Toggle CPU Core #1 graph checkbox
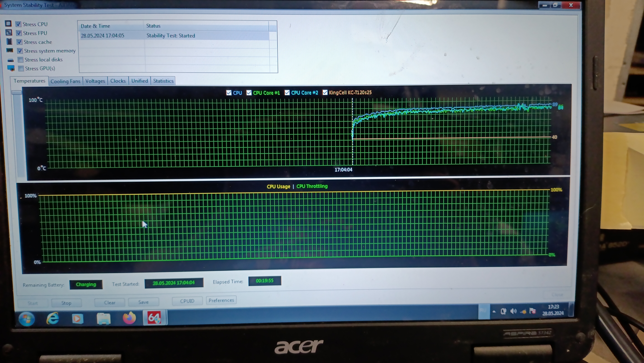644x363 pixels. coord(249,93)
